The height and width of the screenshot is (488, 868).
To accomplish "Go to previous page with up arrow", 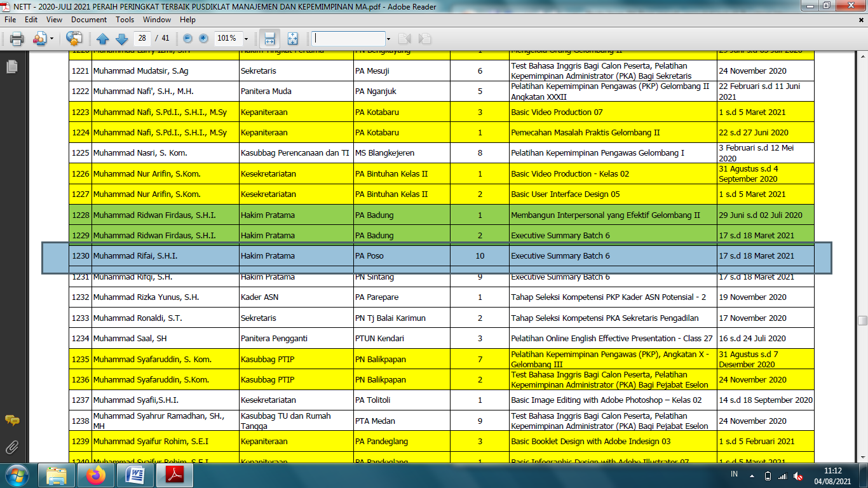I will pyautogui.click(x=103, y=39).
